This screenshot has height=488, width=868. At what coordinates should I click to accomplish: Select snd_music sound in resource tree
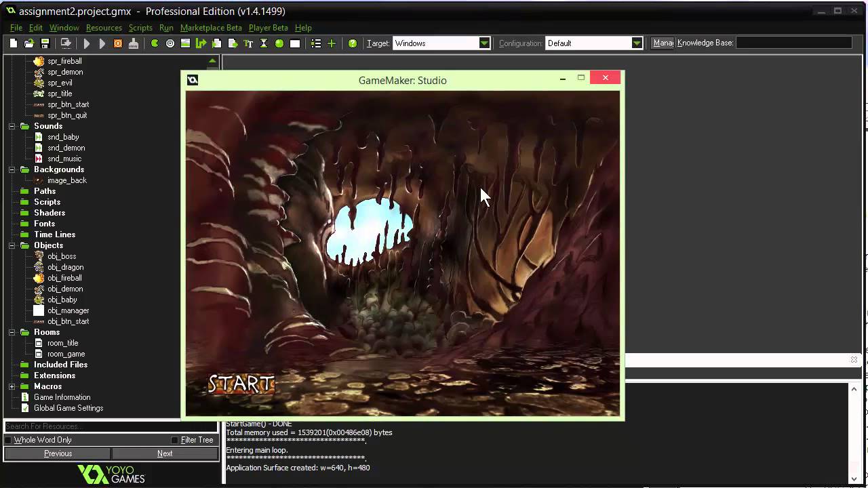point(64,159)
